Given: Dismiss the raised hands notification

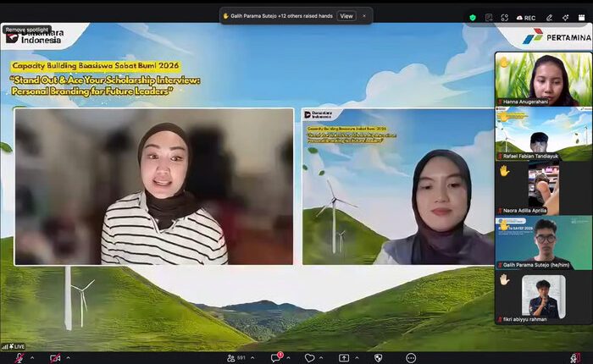Looking at the screenshot, I should 364,16.
